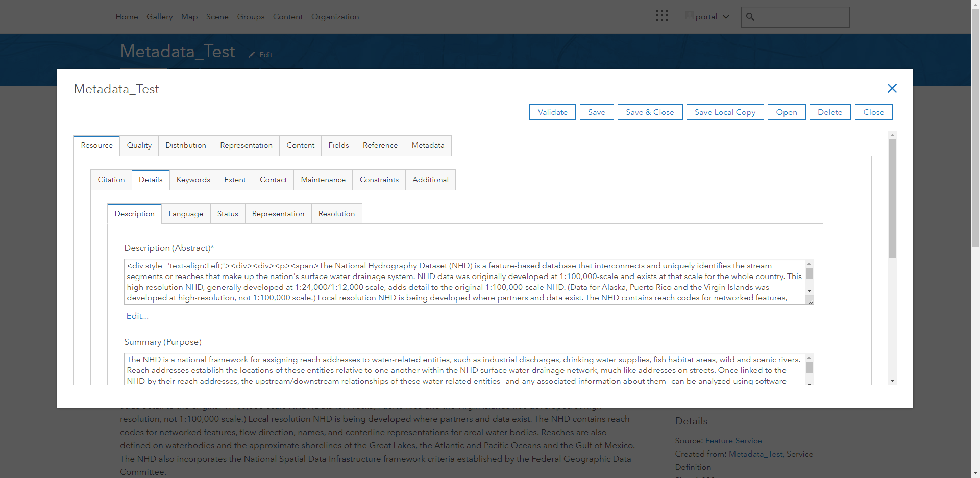Image resolution: width=980 pixels, height=478 pixels.
Task: Click abstract textarea resize grip
Action: [x=810, y=300]
